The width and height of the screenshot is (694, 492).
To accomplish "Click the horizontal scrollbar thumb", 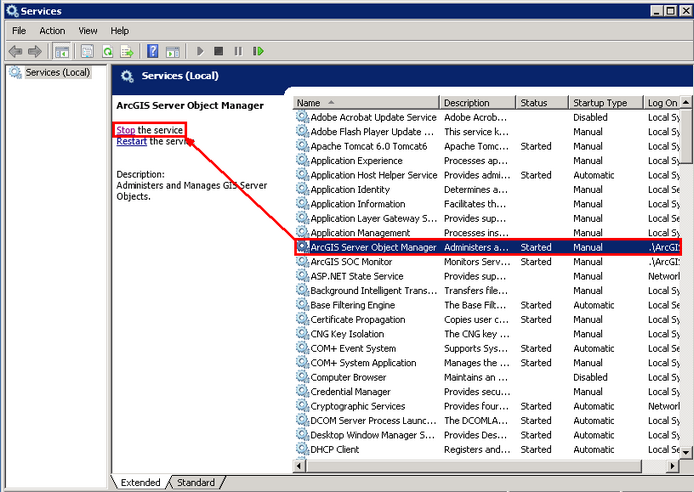I will click(474, 466).
